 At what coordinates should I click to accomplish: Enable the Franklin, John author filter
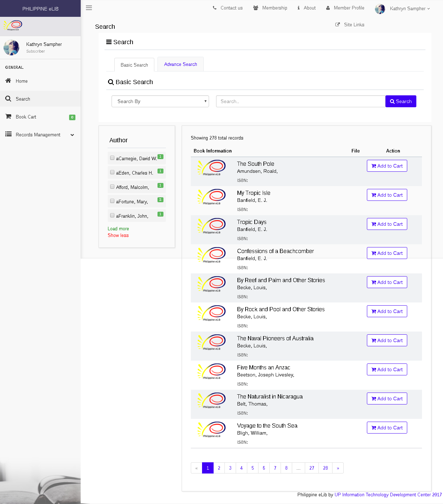click(x=112, y=216)
